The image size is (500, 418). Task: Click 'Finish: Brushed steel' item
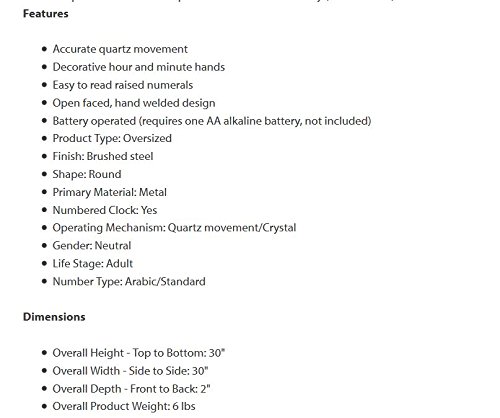tap(103, 156)
